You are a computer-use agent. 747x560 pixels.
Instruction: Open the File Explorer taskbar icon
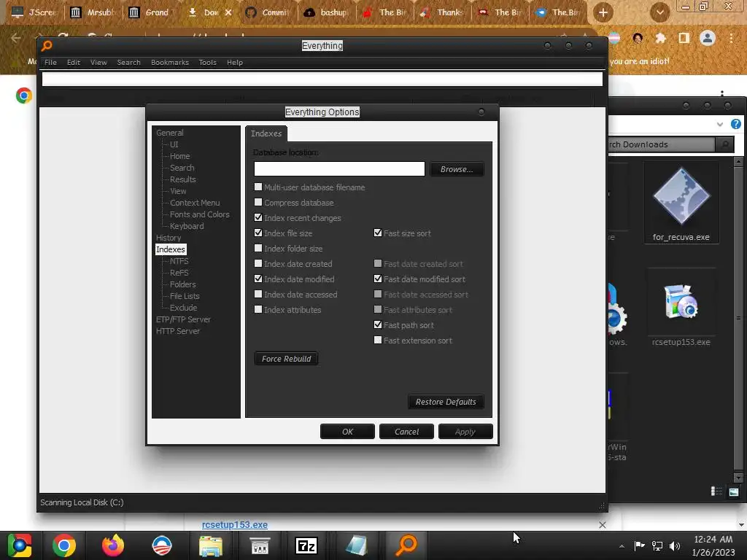(x=210, y=545)
